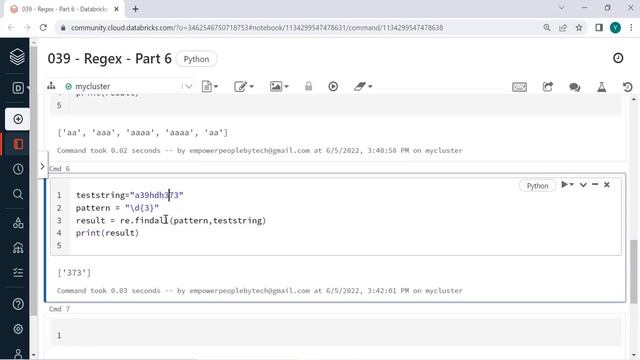Click the Permissions lock icon
The image size is (640, 360).
pyautogui.click(x=309, y=86)
